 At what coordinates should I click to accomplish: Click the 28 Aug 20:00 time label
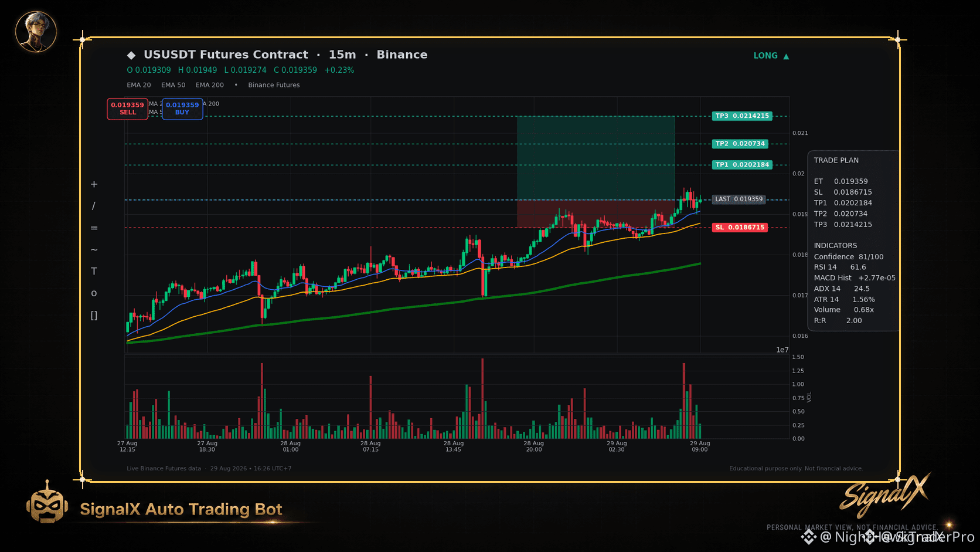(533, 446)
